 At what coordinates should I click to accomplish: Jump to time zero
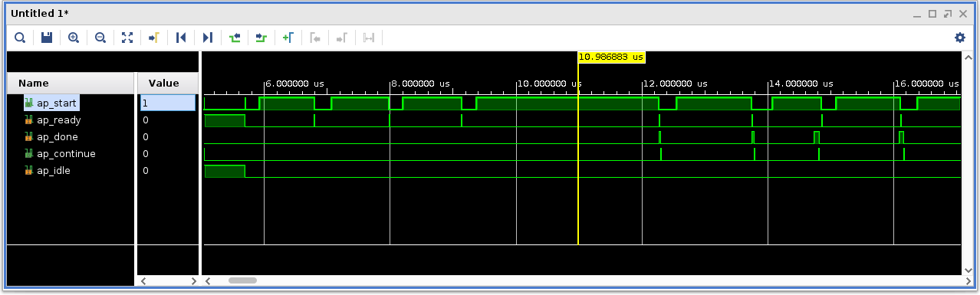(181, 37)
